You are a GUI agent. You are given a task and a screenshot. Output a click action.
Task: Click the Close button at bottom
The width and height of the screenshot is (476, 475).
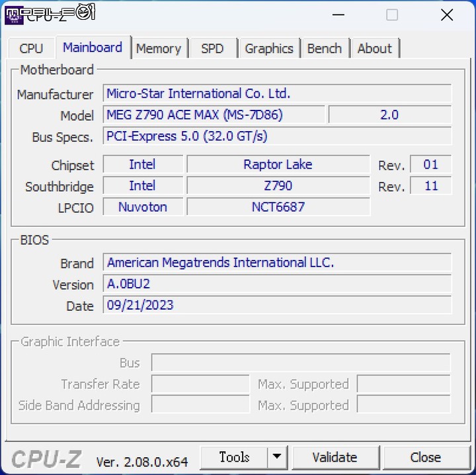[426, 457]
